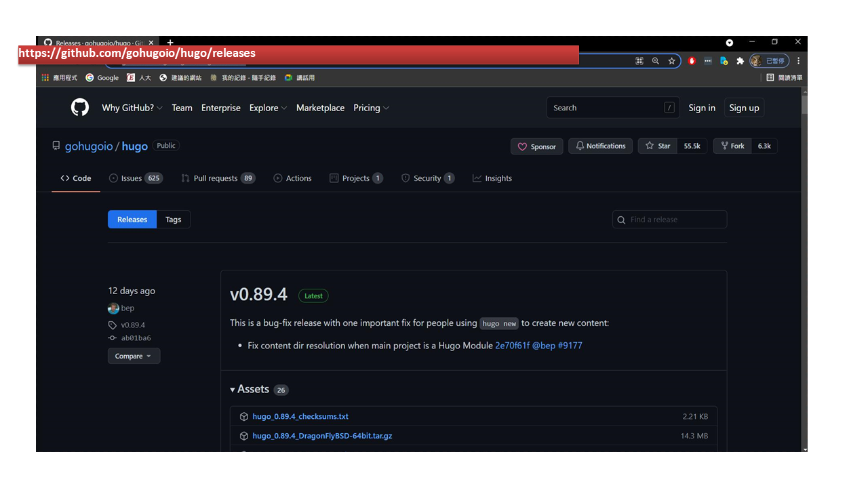Open the @bep mention link

(x=544, y=346)
